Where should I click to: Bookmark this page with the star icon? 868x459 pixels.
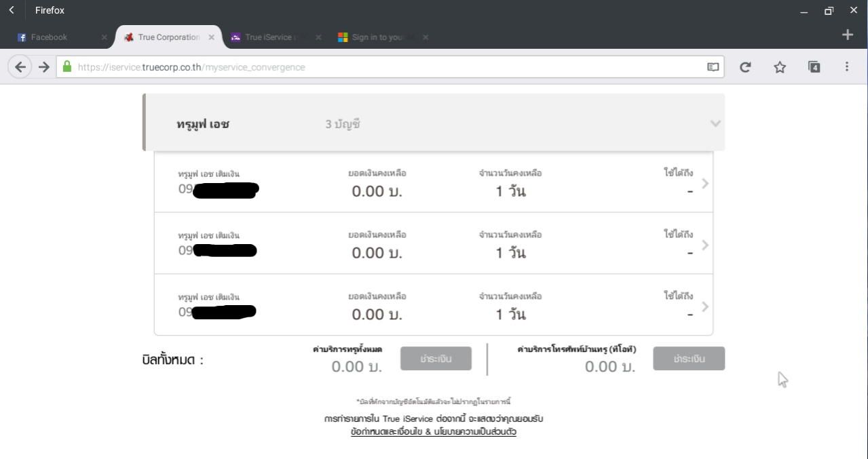tap(780, 67)
